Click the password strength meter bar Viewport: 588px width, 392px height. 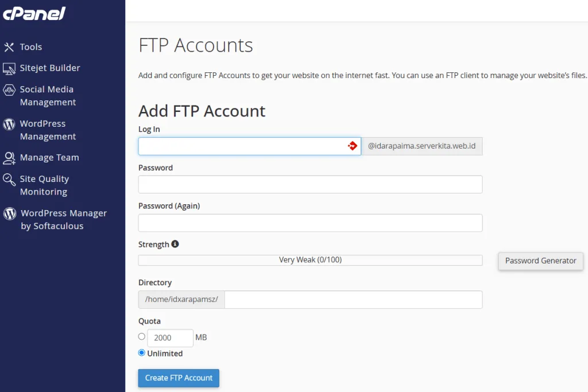tap(310, 260)
